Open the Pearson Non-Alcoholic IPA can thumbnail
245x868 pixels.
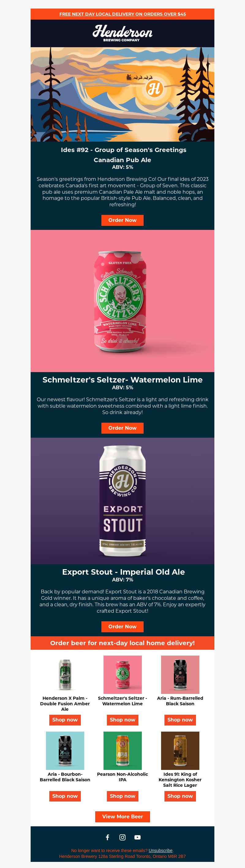tap(123, 750)
